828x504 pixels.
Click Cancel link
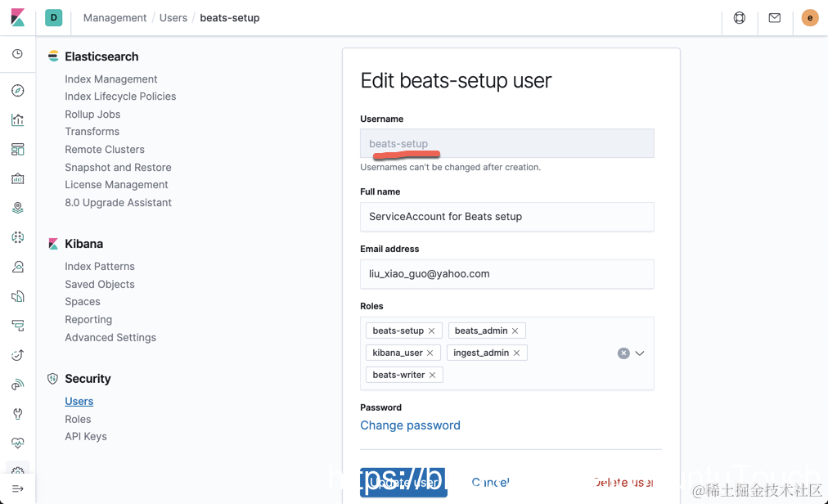coord(491,483)
